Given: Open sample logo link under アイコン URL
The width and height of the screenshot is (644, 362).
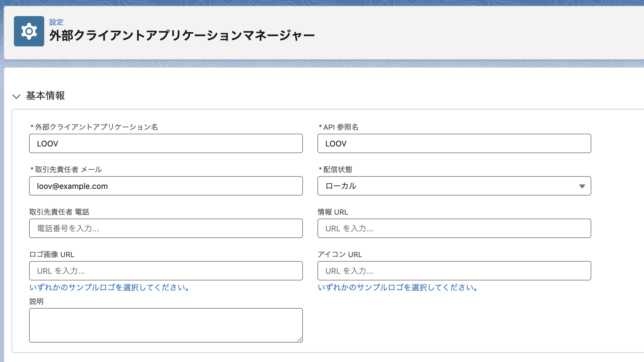Looking at the screenshot, I should (x=398, y=287).
